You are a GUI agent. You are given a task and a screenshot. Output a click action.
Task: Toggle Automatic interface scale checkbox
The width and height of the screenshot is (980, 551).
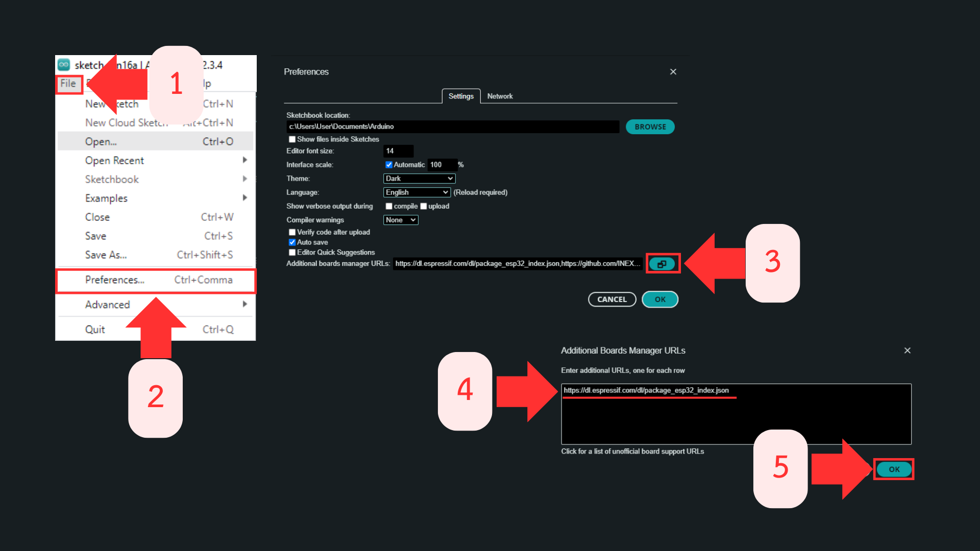[389, 165]
